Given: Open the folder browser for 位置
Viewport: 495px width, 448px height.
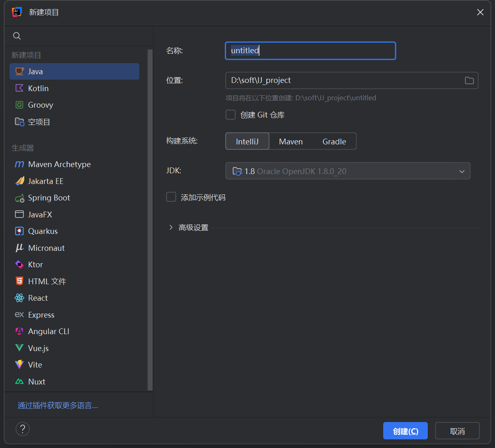Looking at the screenshot, I should tap(469, 80).
